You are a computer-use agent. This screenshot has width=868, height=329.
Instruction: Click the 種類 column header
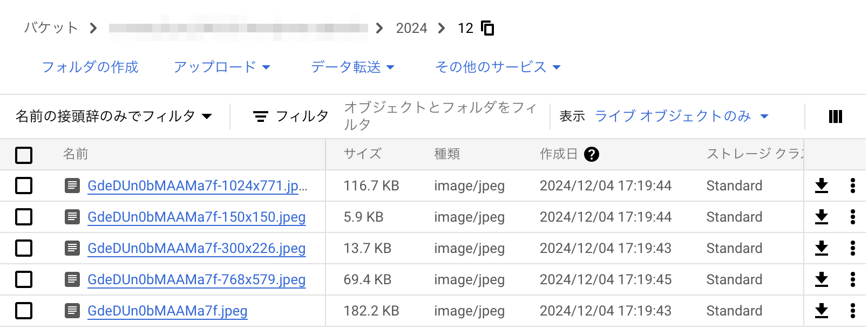[x=447, y=154]
